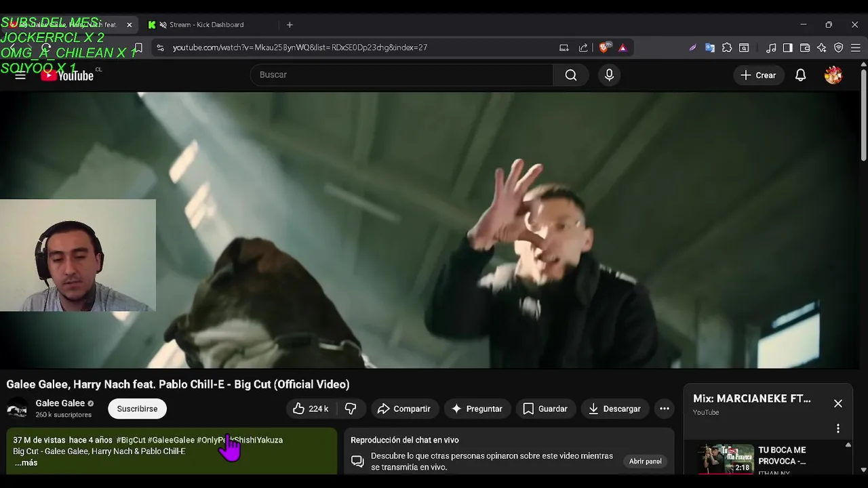Open the account avatar menu
Screen dimensions: 868x488
[x=833, y=75]
